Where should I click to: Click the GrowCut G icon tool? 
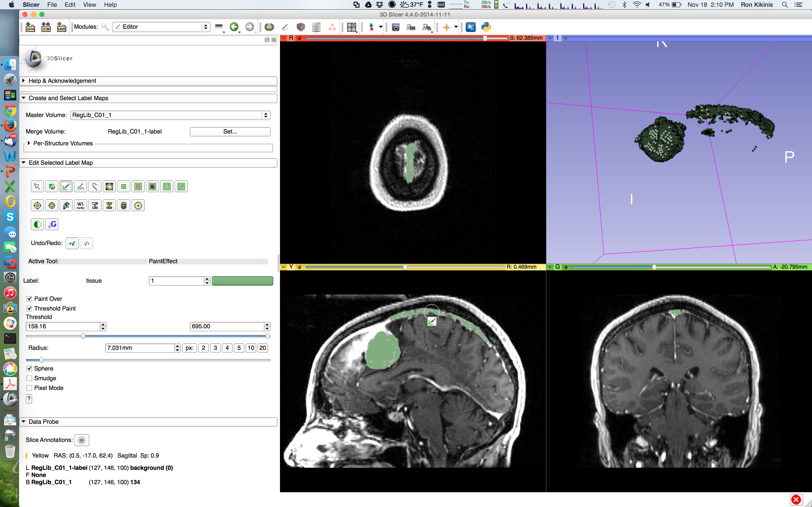pyautogui.click(x=52, y=224)
